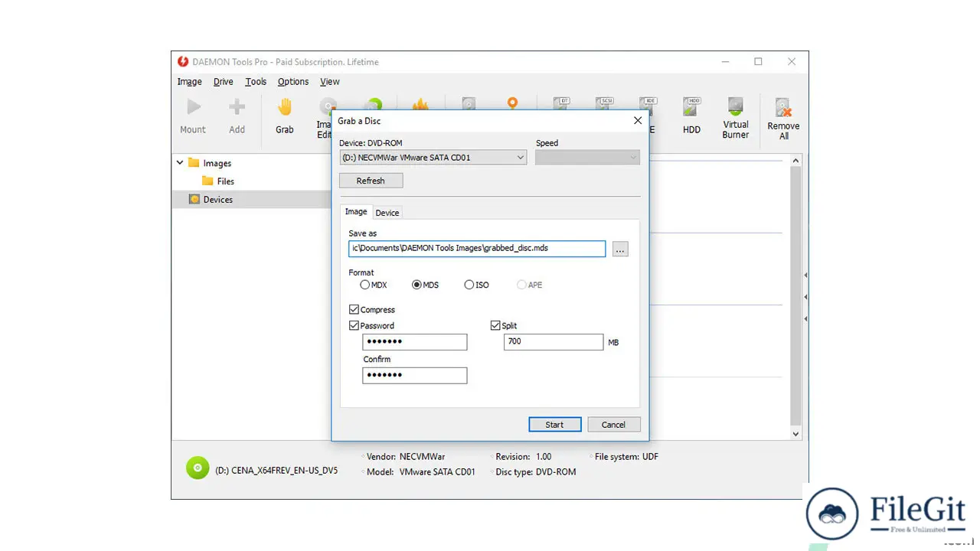Select the MDS format radio button
This screenshot has width=980, height=551.
(417, 285)
